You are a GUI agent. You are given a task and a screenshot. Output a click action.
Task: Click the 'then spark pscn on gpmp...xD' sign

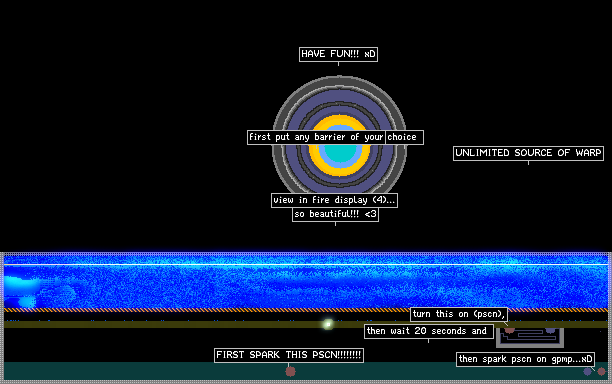(x=525, y=359)
